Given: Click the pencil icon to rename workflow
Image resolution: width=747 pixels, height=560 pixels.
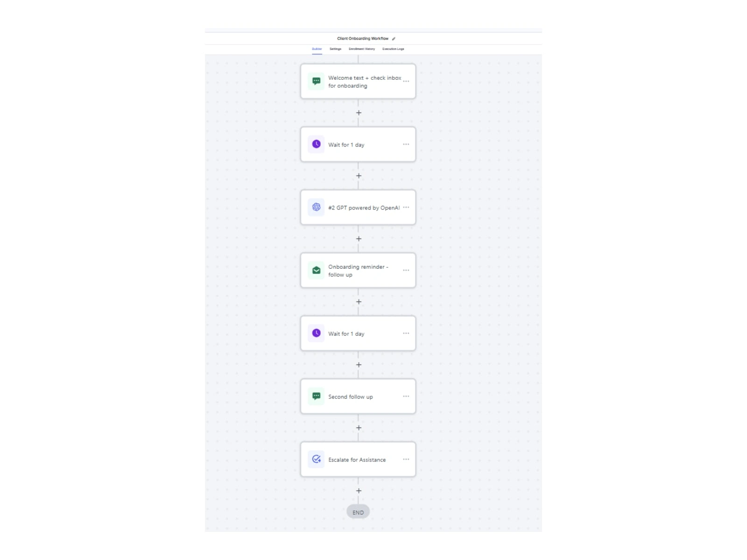Looking at the screenshot, I should [x=394, y=39].
